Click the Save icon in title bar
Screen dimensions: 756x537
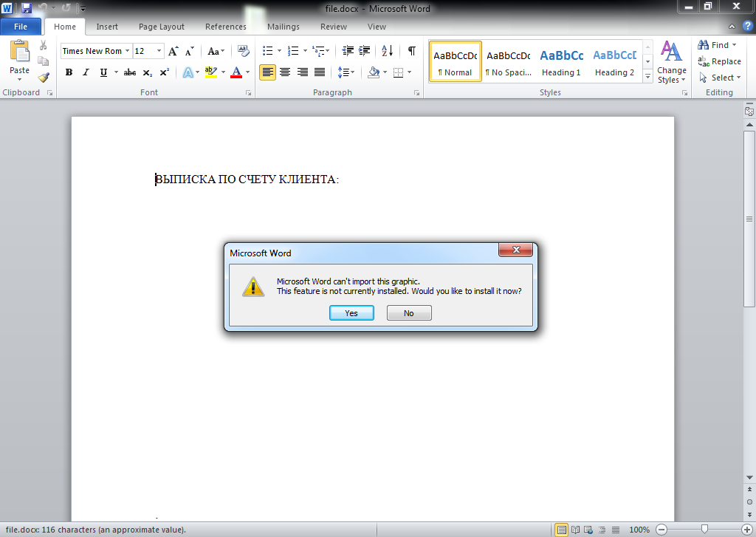[26, 8]
